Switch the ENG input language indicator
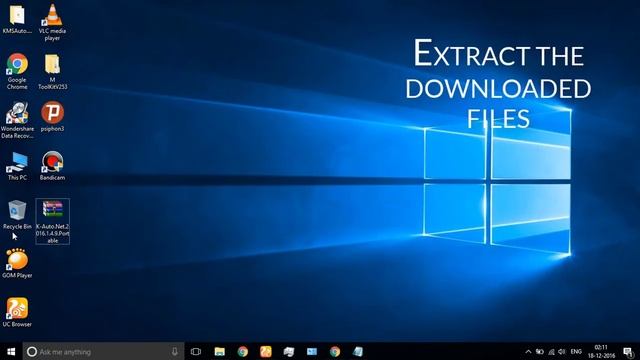Image resolution: width=640 pixels, height=360 pixels. coord(576,351)
